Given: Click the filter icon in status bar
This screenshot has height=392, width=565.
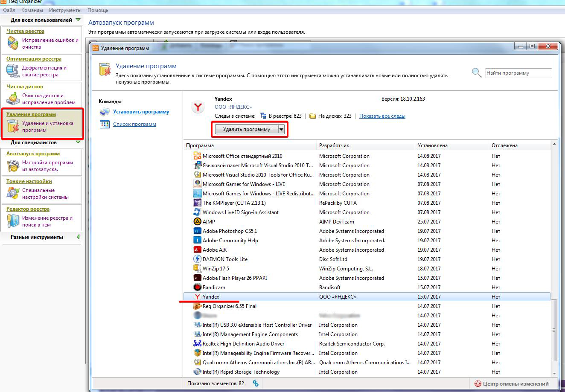Looking at the screenshot, I should pos(256,383).
